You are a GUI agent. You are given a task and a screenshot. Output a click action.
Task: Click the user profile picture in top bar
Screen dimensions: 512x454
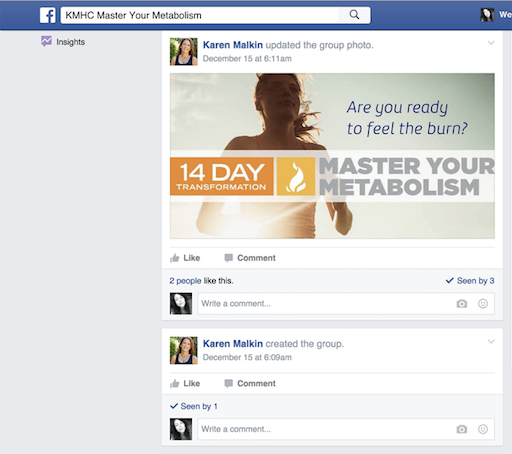(487, 15)
